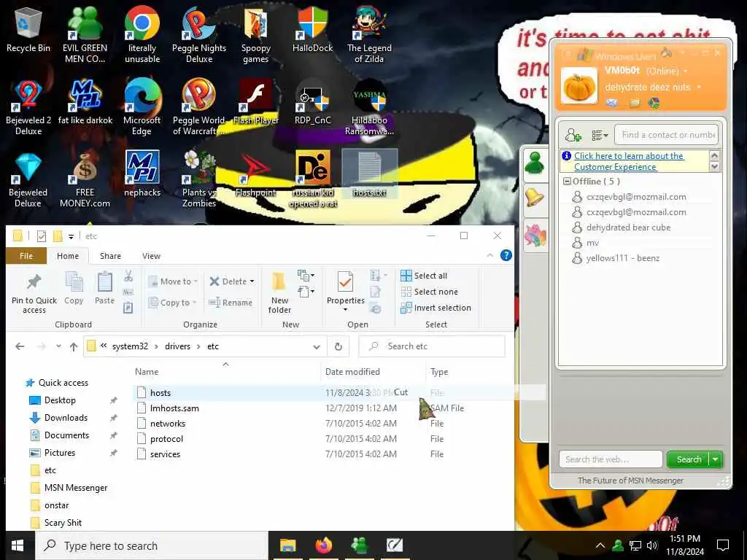Click the Search etc box
Image resolution: width=747 pixels, height=560 pixels.
click(432, 346)
